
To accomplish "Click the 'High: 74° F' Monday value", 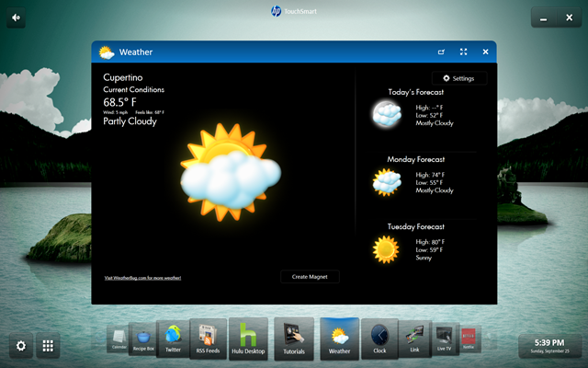I will tap(430, 175).
